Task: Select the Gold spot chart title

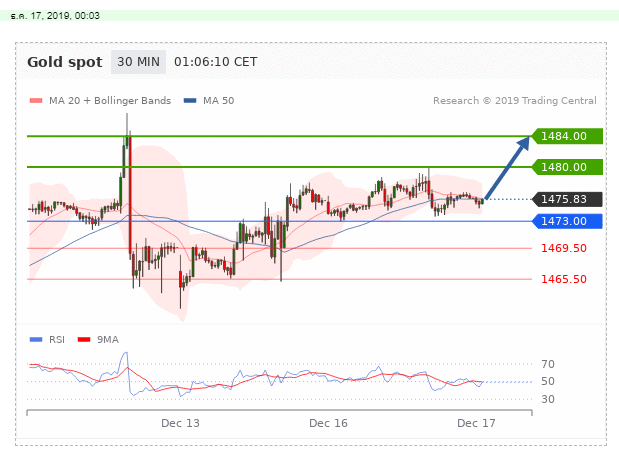Action: 65,62
